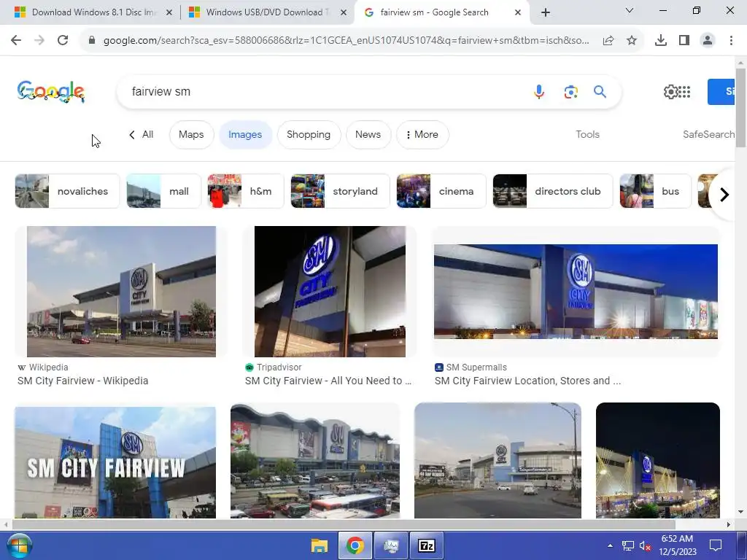Filter images by cinema chip
747x560 pixels.
(x=441, y=191)
